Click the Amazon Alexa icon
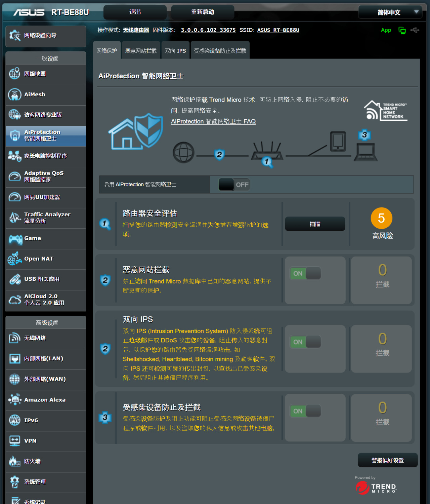Image resolution: width=430 pixels, height=504 pixels. click(x=14, y=400)
